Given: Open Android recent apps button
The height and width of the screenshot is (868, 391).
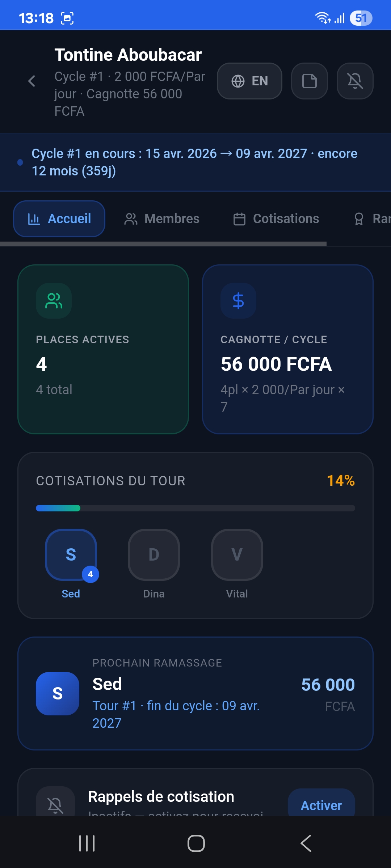Looking at the screenshot, I should click(x=87, y=843).
